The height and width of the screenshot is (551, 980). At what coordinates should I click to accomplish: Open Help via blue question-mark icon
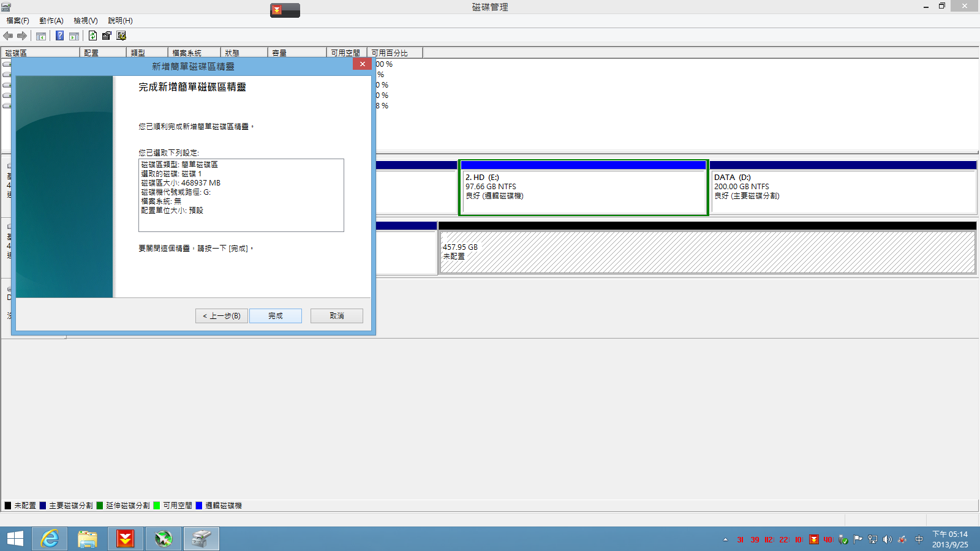coord(59,36)
